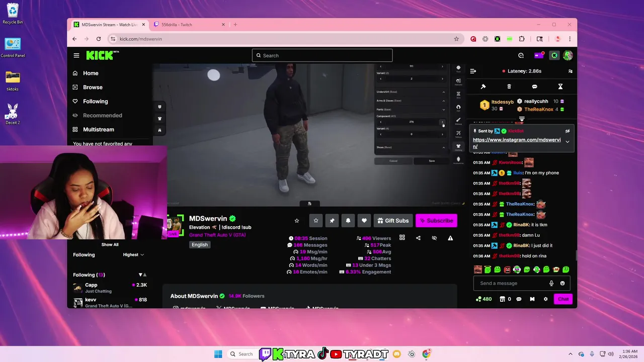This screenshot has height=362, width=644.
Task: Click the heart follow button
Action: 364,220
